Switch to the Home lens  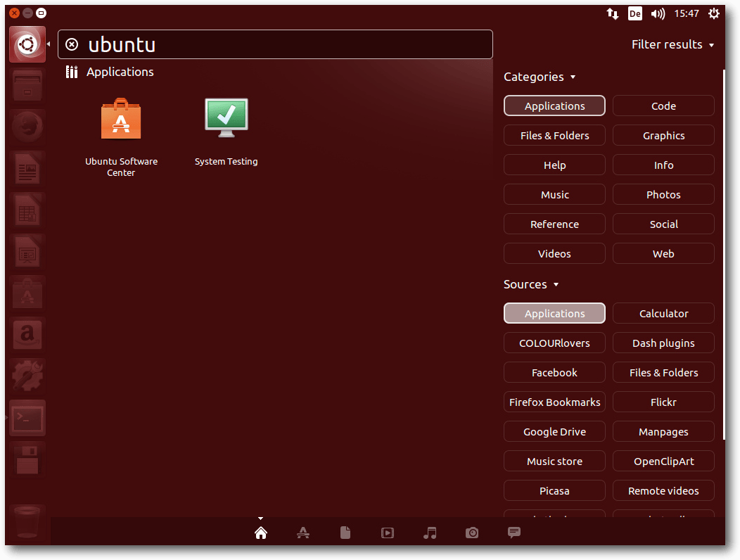(261, 533)
